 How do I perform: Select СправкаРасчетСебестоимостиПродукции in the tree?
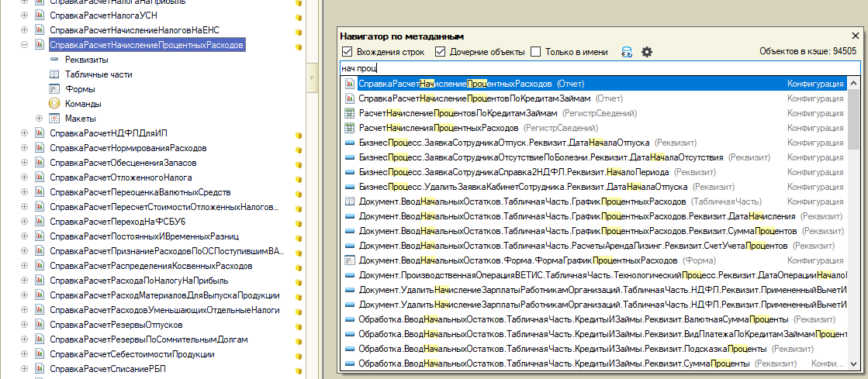(x=131, y=354)
